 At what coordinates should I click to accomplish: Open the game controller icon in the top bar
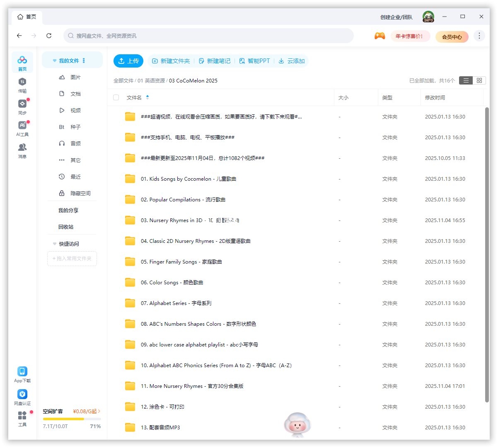click(x=380, y=36)
